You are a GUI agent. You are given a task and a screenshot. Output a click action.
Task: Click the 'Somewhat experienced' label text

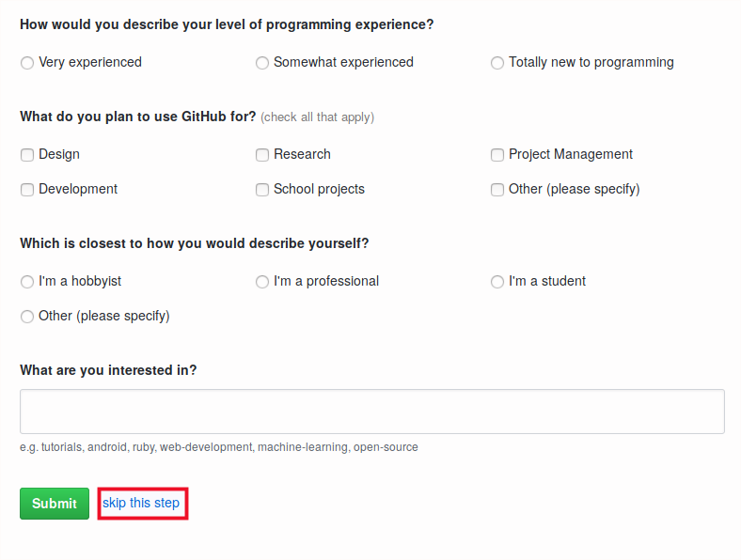pyautogui.click(x=343, y=62)
